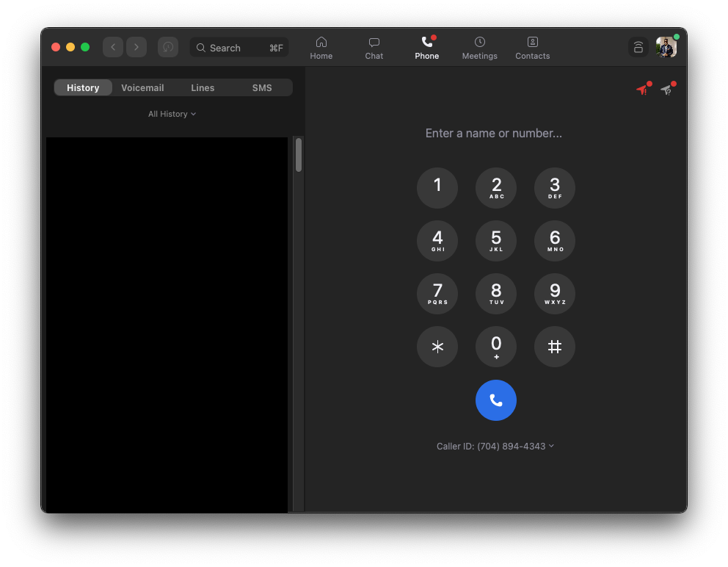
Task: Open the Meetings tab
Action: [480, 48]
